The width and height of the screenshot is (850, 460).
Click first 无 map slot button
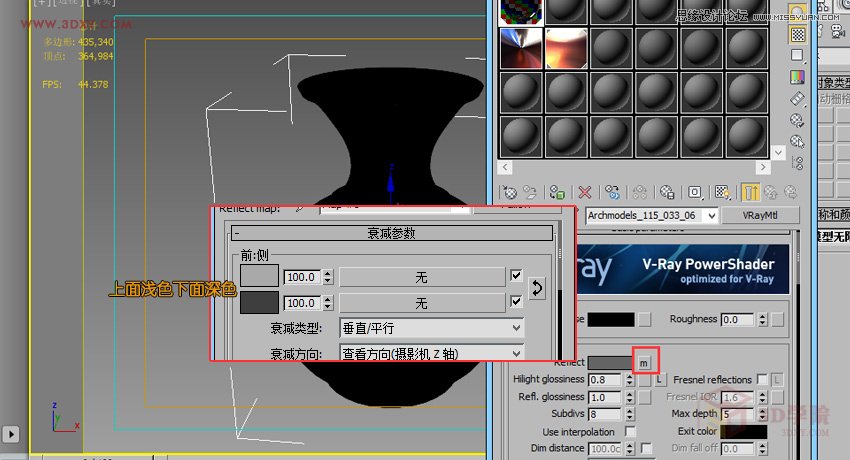pos(422,277)
